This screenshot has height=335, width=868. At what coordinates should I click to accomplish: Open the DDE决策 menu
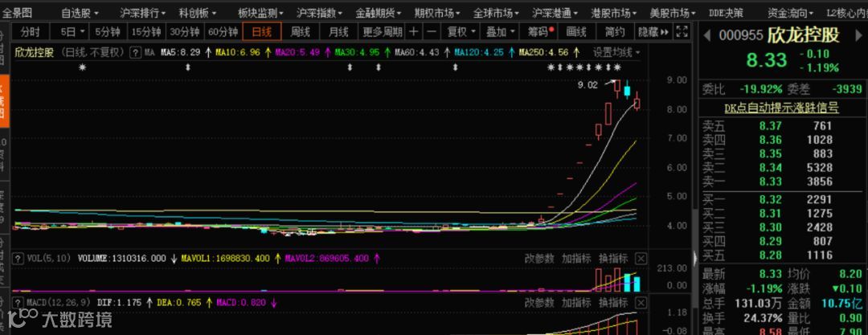[726, 12]
